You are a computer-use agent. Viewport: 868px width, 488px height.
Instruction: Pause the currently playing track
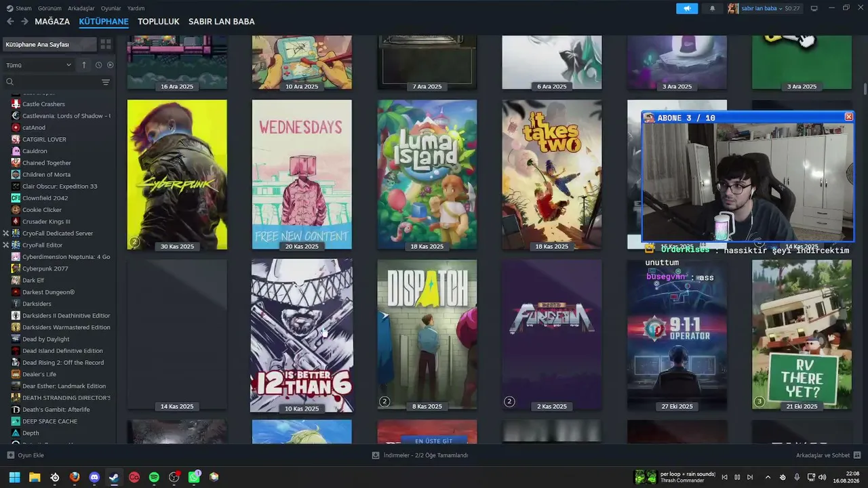737,477
